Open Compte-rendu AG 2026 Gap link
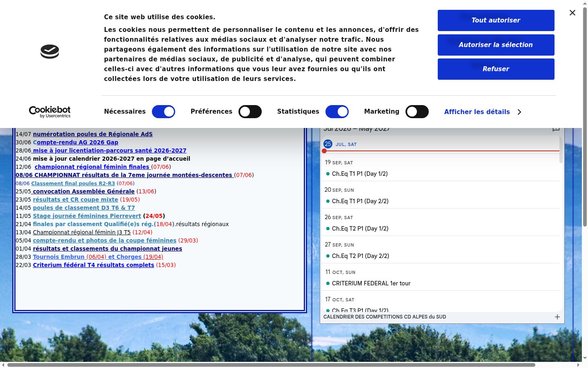This screenshot has height=368, width=588. click(x=76, y=142)
